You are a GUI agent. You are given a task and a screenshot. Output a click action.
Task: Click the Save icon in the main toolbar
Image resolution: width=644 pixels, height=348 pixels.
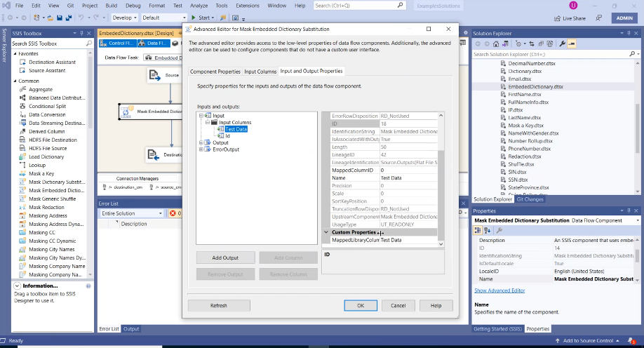point(60,18)
